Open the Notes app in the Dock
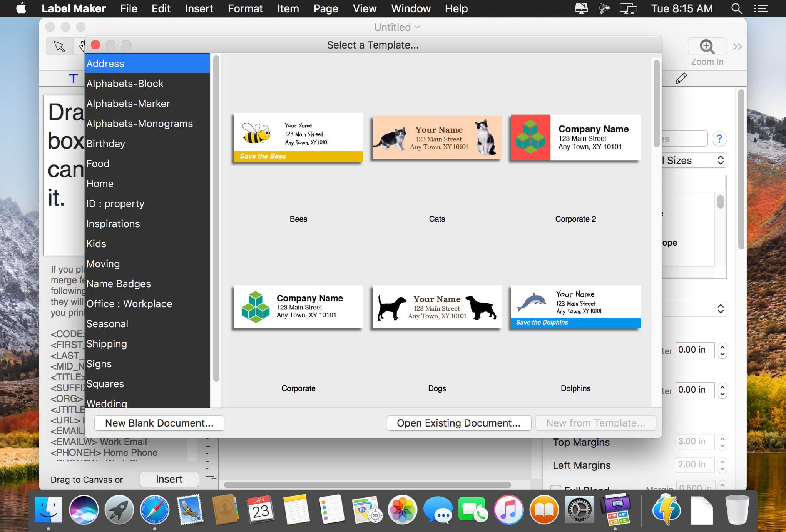 (x=296, y=510)
